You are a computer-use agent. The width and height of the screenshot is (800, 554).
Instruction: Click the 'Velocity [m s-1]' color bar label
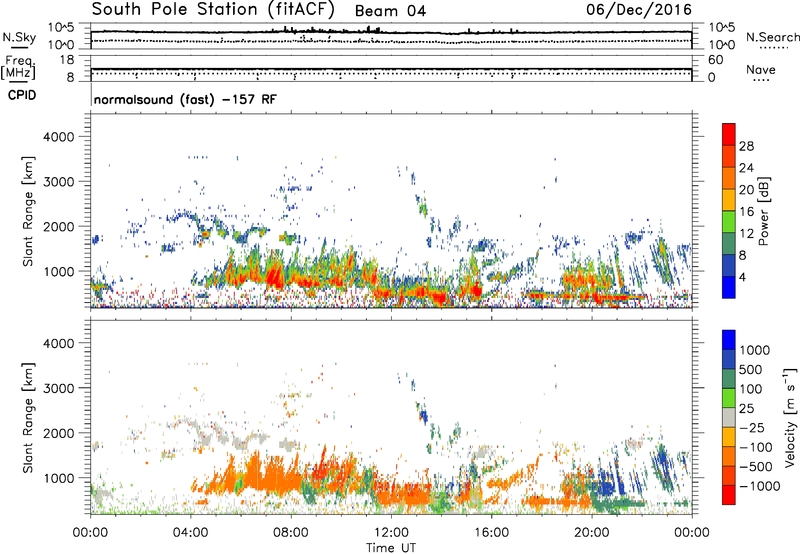(790, 417)
